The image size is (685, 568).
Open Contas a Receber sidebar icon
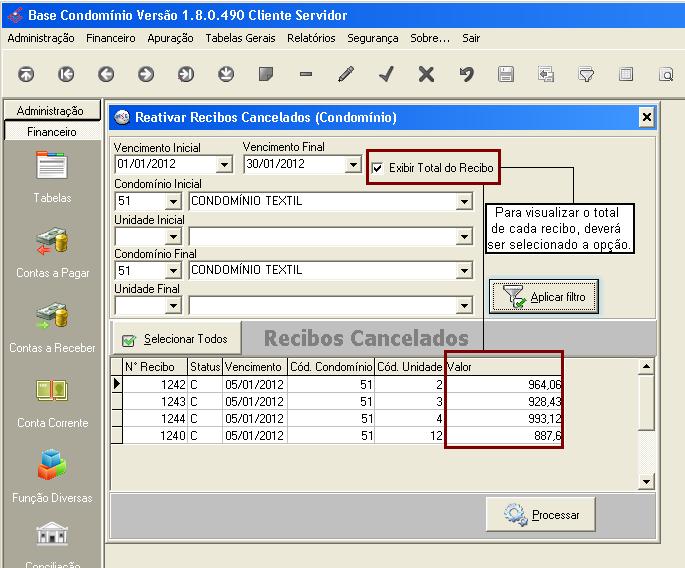[x=52, y=318]
